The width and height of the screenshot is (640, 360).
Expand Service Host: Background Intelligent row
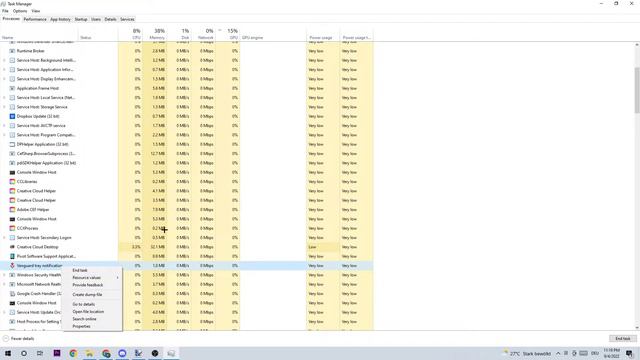tap(4, 60)
